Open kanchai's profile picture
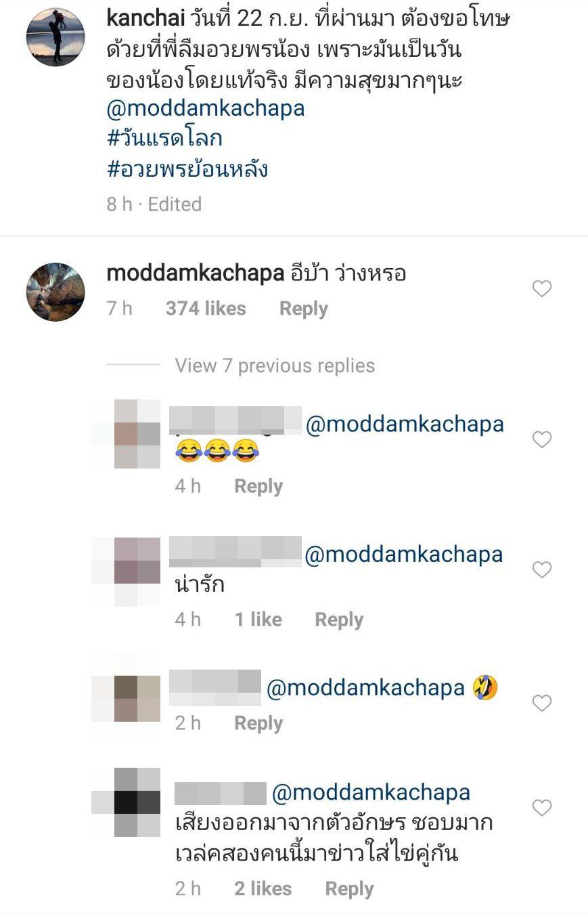 [x=55, y=37]
